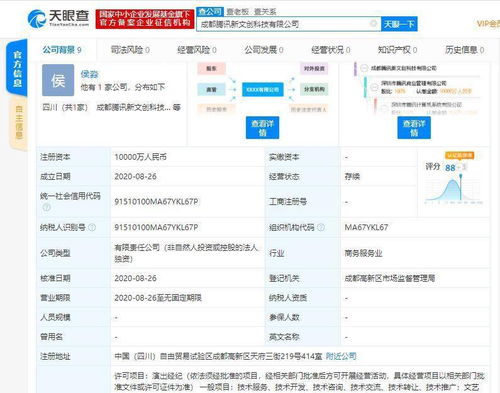Open the 成都腾讯新文创科技 company link
This screenshot has height=393, width=500.
pos(134,107)
